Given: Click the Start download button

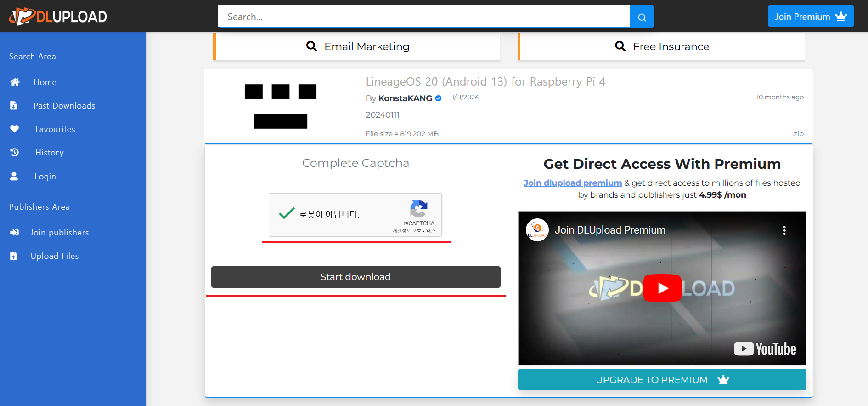Looking at the screenshot, I should [x=356, y=277].
